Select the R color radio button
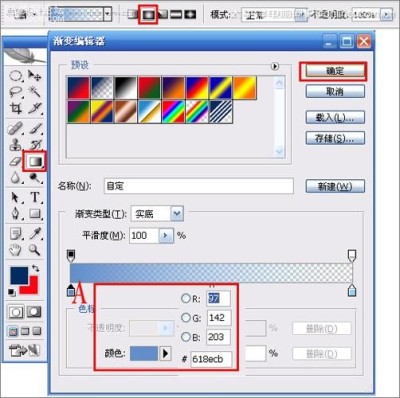Image resolution: width=400 pixels, height=398 pixels. click(x=186, y=298)
